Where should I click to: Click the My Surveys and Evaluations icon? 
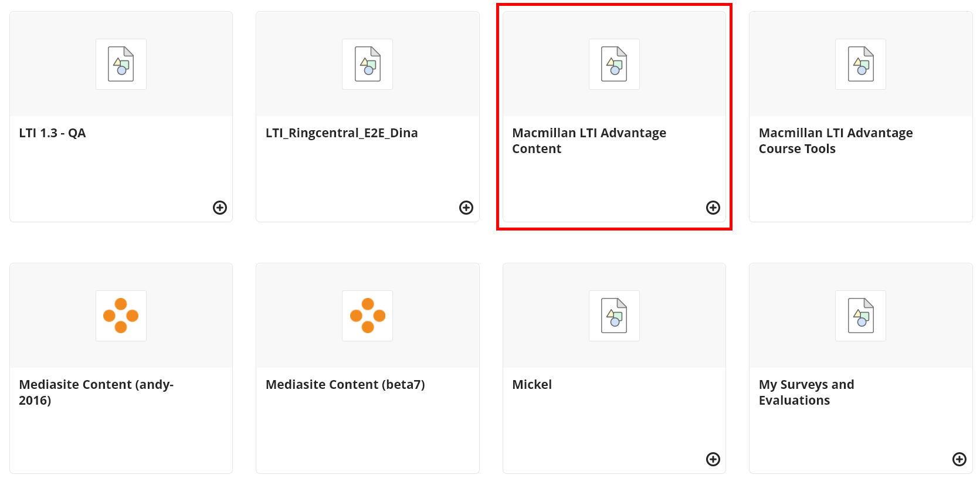click(x=861, y=316)
